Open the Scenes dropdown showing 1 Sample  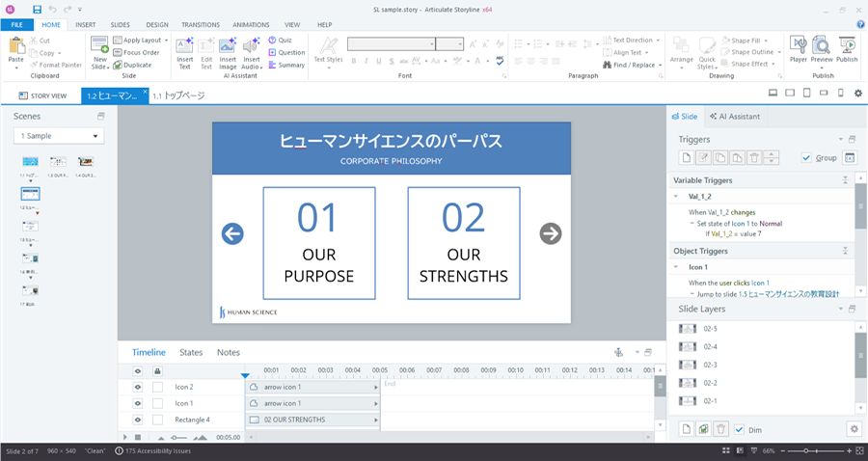click(x=60, y=136)
